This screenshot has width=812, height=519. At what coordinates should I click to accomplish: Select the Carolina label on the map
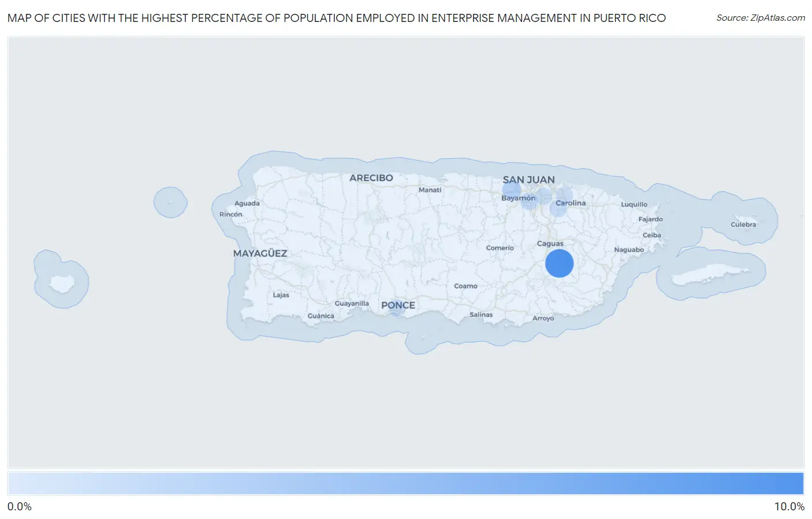point(571,203)
